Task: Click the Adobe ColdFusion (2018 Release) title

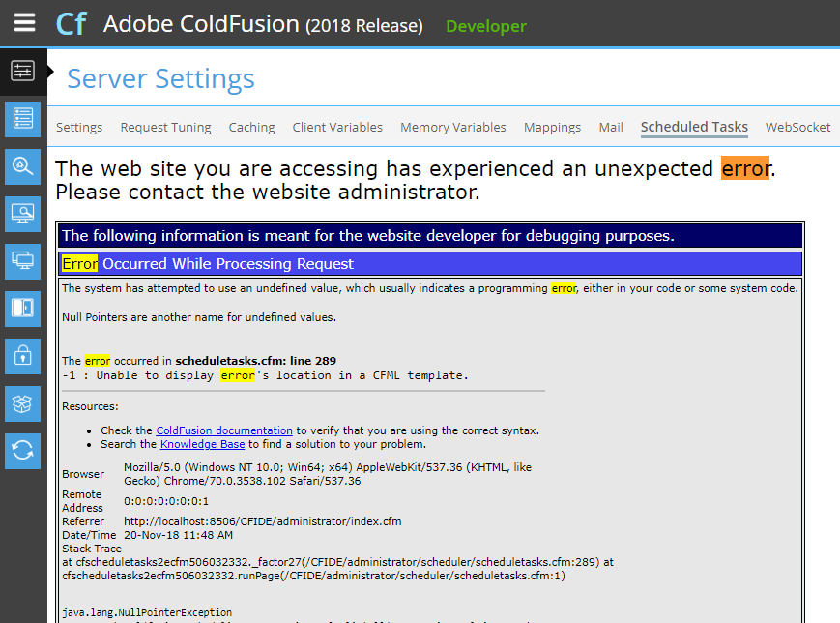Action: point(263,24)
